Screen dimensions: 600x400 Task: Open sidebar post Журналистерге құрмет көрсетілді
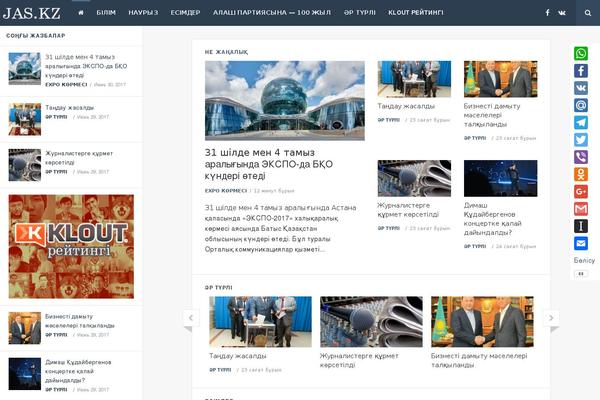coord(79,158)
